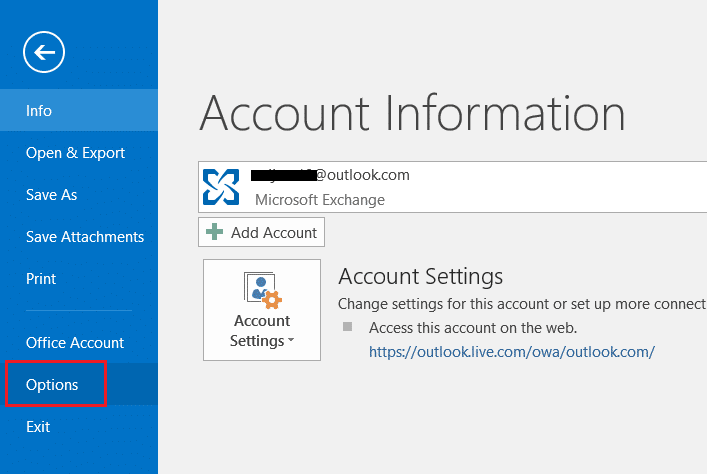The height and width of the screenshot is (474, 707).
Task: Open the Office Account page
Action: coord(75,343)
